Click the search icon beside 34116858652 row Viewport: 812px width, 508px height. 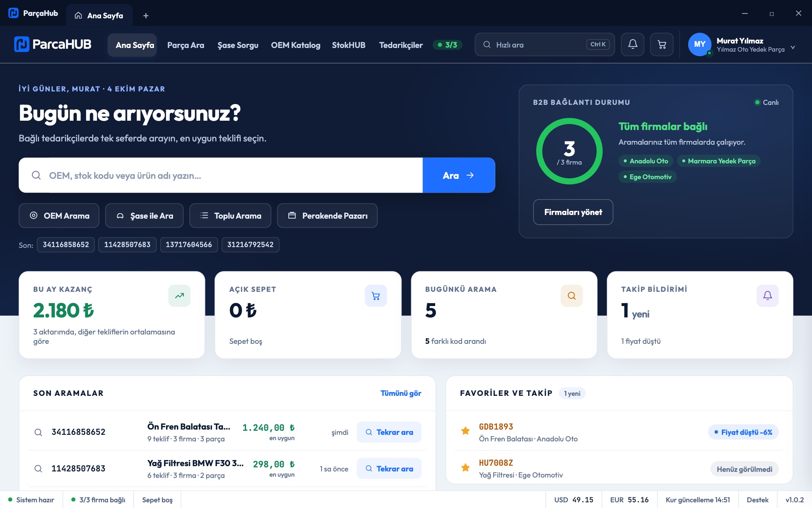(38, 432)
